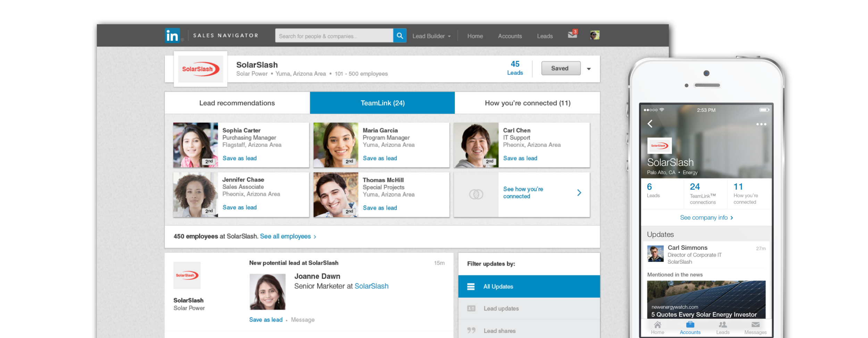Click the search people & companies field
The height and width of the screenshot is (338, 868).
tap(334, 35)
